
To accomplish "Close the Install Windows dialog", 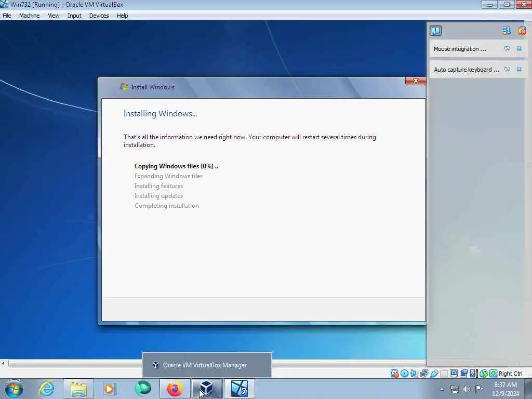I will pos(416,81).
